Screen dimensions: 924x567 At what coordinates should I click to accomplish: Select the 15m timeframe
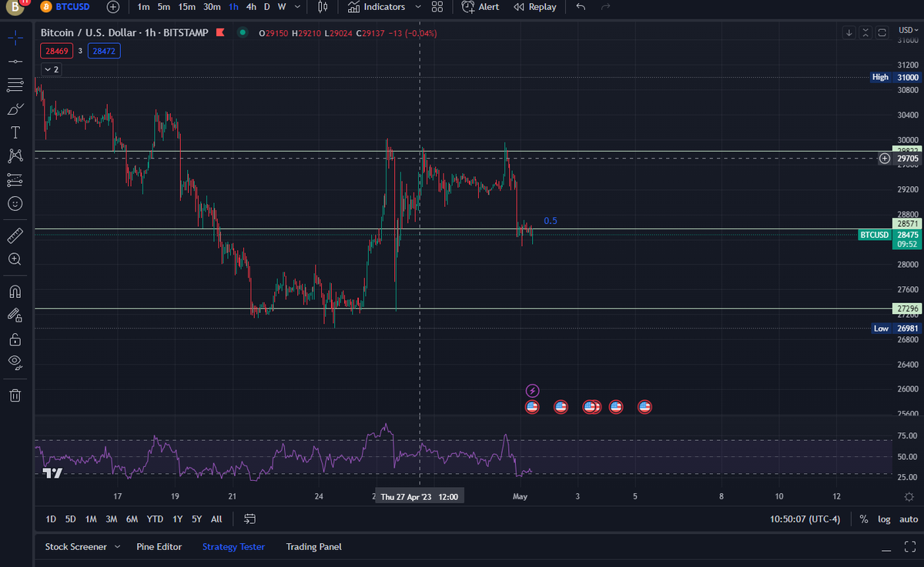[186, 7]
